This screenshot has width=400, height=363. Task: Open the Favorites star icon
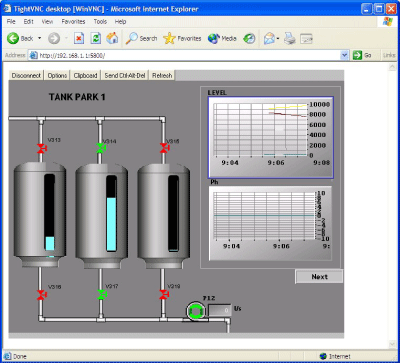[169, 38]
